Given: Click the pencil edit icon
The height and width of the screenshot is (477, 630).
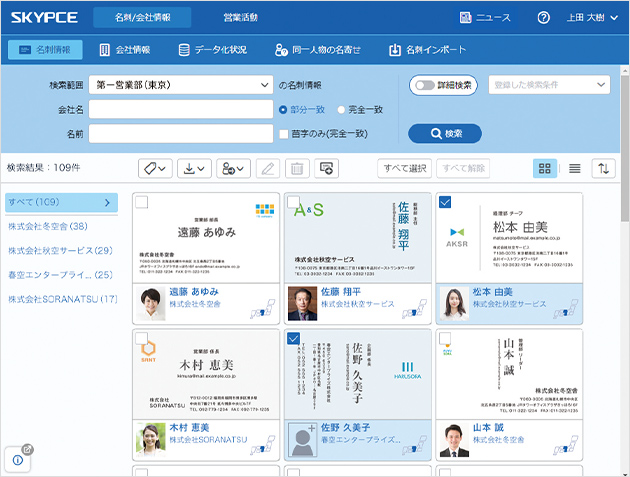Looking at the screenshot, I should (268, 168).
